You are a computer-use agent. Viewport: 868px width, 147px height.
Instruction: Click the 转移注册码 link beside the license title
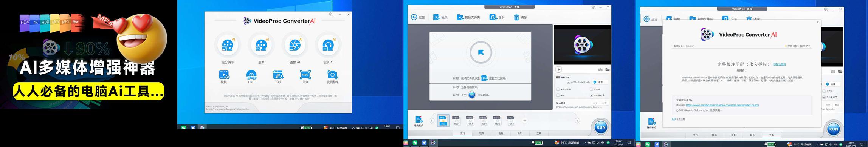780,64
